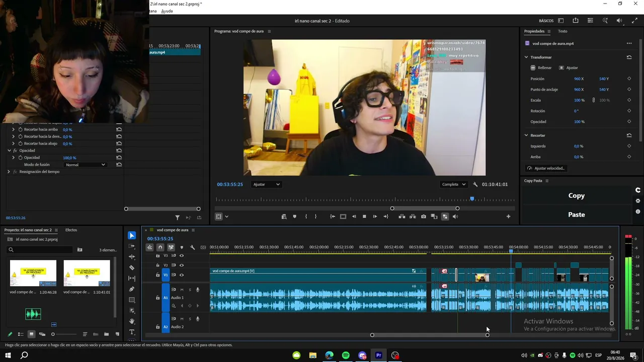Solo the Audio 2 track

(190, 319)
